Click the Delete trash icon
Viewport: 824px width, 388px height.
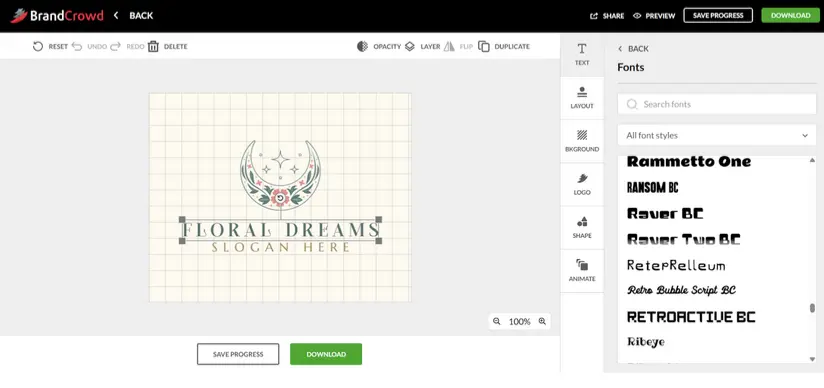(153, 46)
